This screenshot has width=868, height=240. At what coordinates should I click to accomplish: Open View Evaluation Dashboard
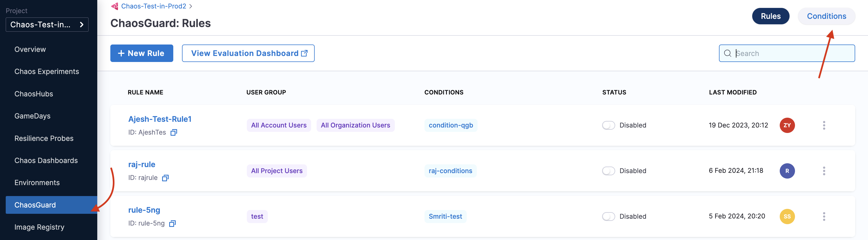248,53
